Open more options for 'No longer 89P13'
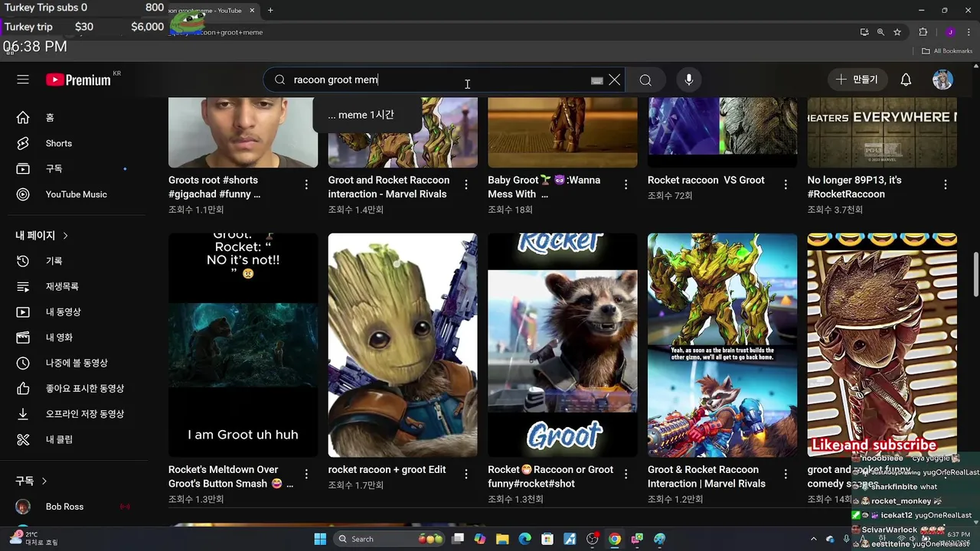Image resolution: width=980 pixels, height=551 pixels. pos(946,184)
